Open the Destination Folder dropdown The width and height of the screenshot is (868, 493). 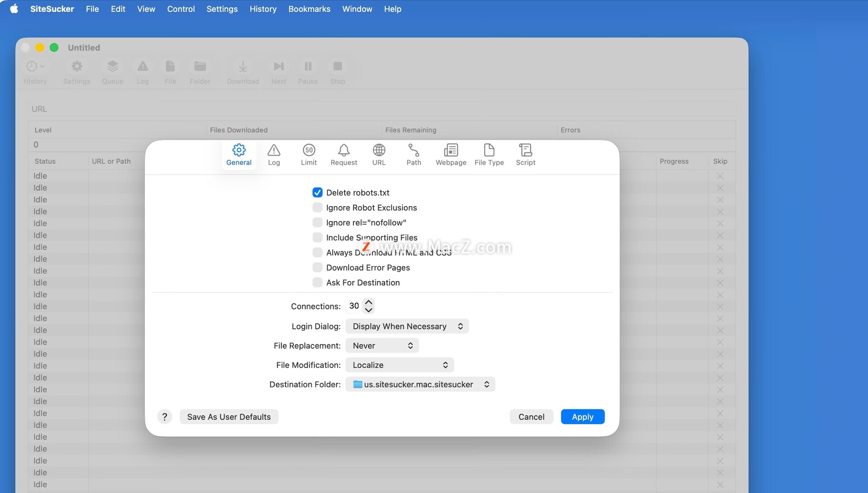tap(420, 385)
